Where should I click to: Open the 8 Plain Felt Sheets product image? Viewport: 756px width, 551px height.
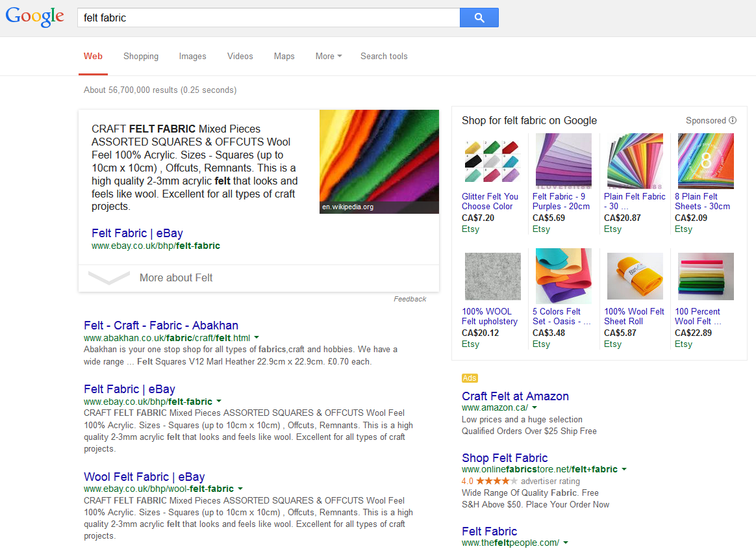pyautogui.click(x=705, y=160)
